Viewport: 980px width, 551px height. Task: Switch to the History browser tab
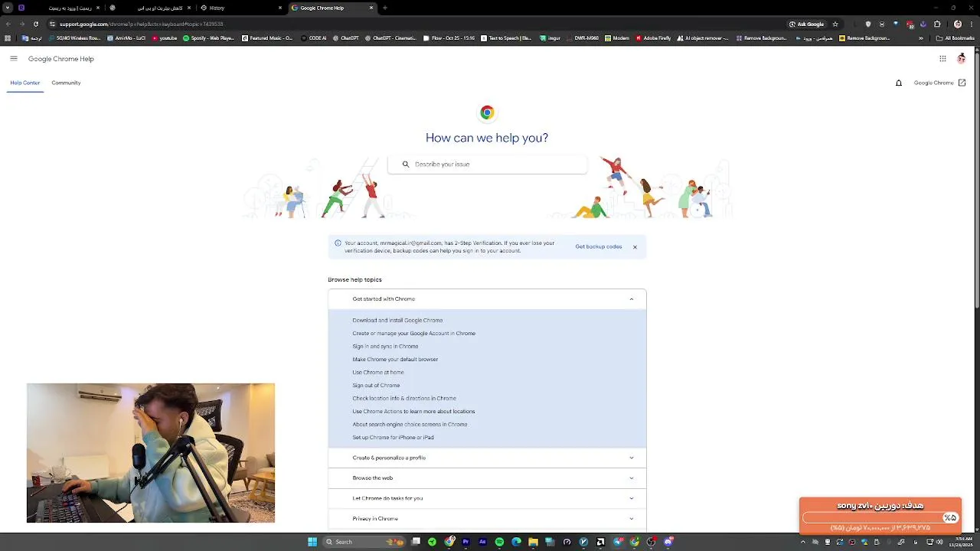point(240,8)
